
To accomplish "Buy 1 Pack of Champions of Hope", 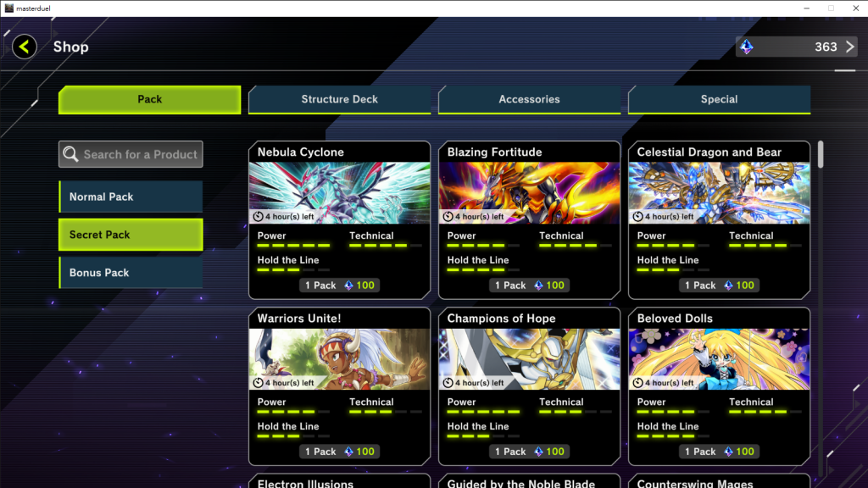I will point(529,452).
